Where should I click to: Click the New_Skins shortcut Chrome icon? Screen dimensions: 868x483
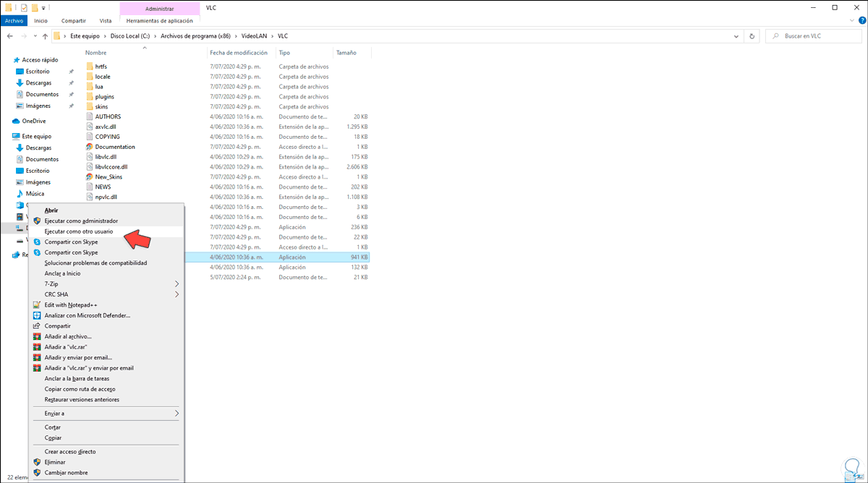pyautogui.click(x=90, y=176)
